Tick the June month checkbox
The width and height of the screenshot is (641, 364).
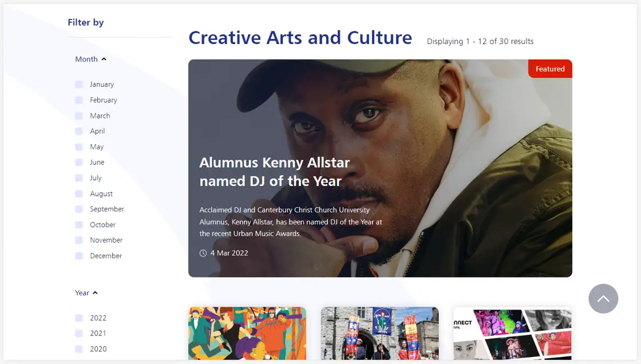coord(79,163)
